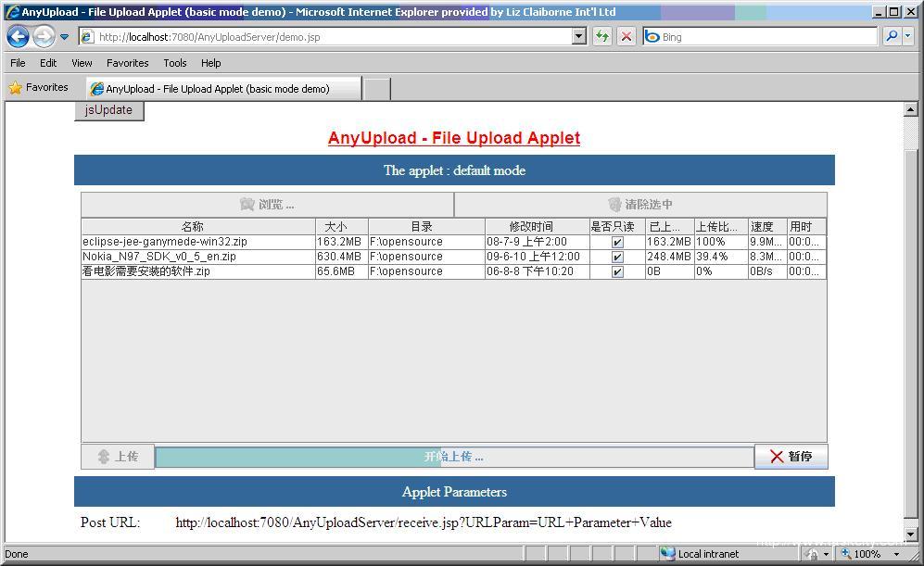The height and width of the screenshot is (566, 924).
Task: Sort by the 目录 column header
Action: tap(426, 226)
